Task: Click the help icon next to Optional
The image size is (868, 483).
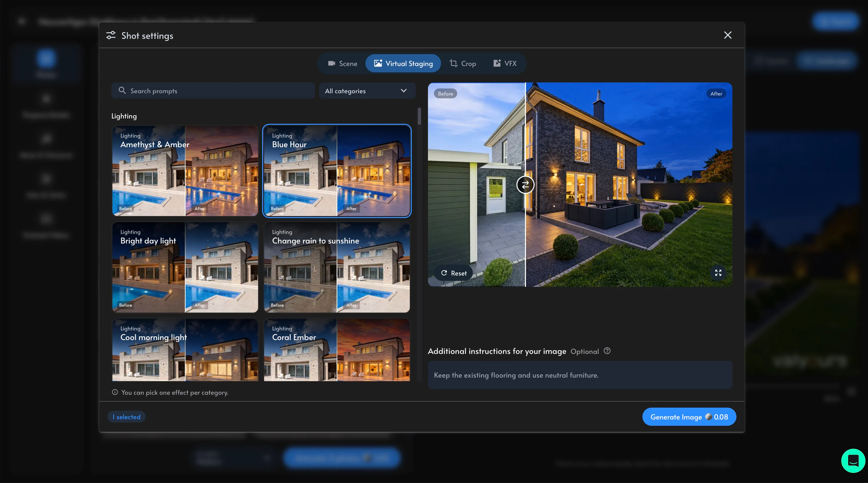Action: tap(607, 351)
